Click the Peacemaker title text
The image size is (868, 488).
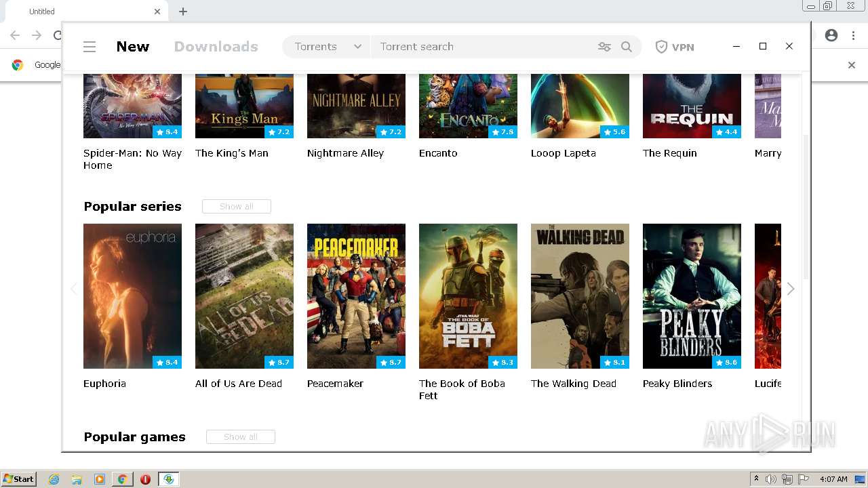pyautogui.click(x=335, y=384)
